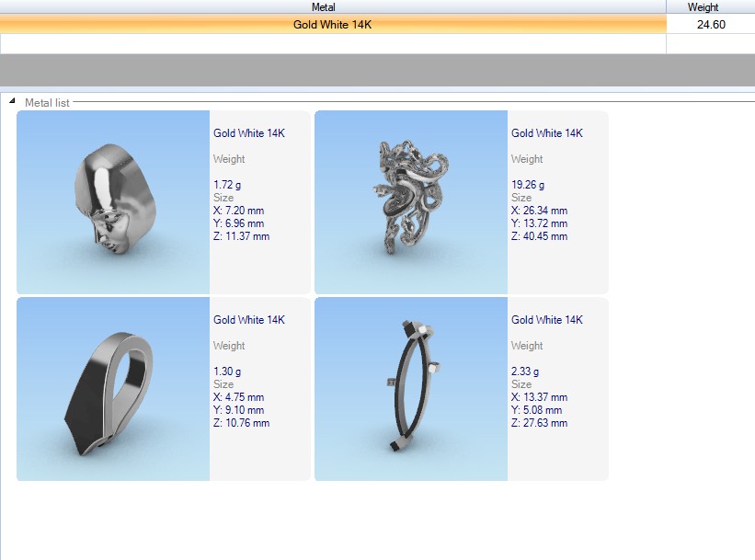This screenshot has height=560, width=755.
Task: Click the Metal column header
Action: (331, 7)
